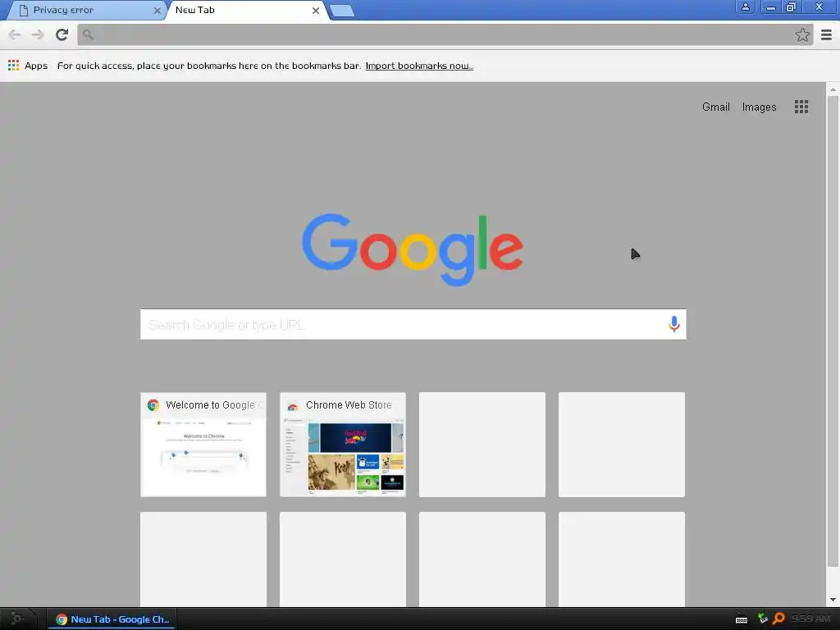
Task: Click the magnifier icon in the address bar
Action: pos(89,34)
